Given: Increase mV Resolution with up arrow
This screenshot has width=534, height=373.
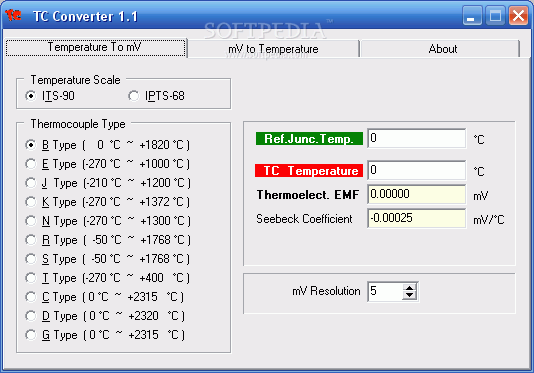Looking at the screenshot, I should (410, 287).
